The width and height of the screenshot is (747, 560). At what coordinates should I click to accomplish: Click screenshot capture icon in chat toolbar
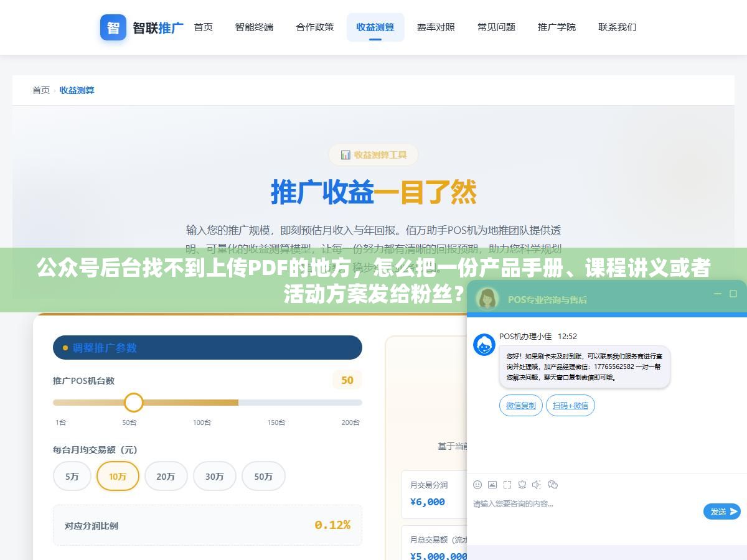click(507, 485)
